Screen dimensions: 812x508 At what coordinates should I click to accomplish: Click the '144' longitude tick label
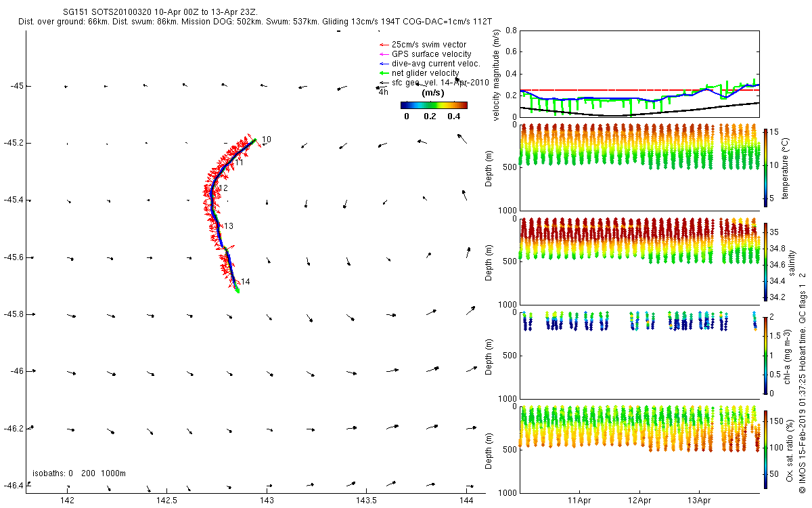pos(466,500)
